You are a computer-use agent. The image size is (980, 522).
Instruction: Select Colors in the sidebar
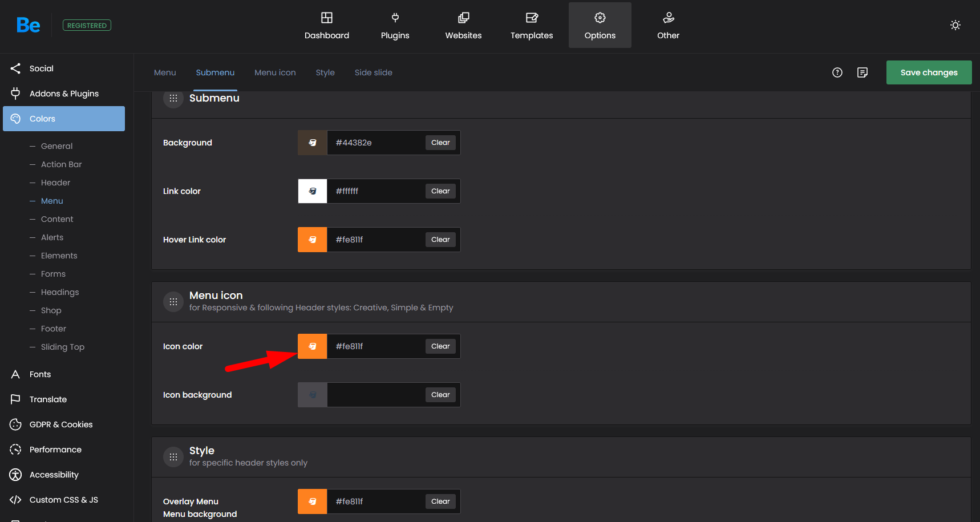[64, 119]
